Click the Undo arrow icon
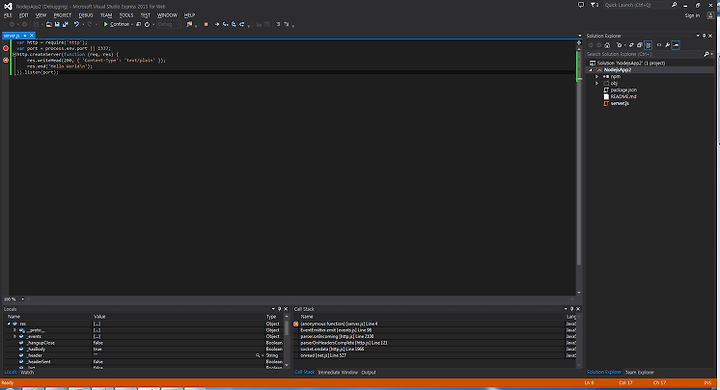Viewport: 720px width, 390px height. [x=76, y=24]
